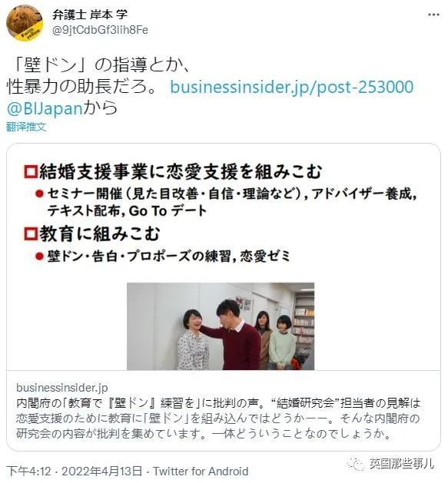Screen dimensions: 448x483
Task: Open the @BIJapan mention link
Action: coord(45,108)
